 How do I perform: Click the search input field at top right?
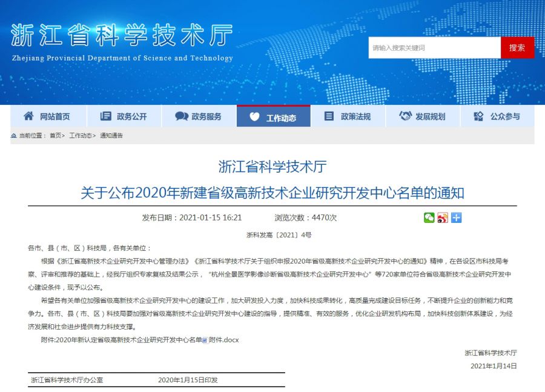pyautogui.click(x=434, y=47)
